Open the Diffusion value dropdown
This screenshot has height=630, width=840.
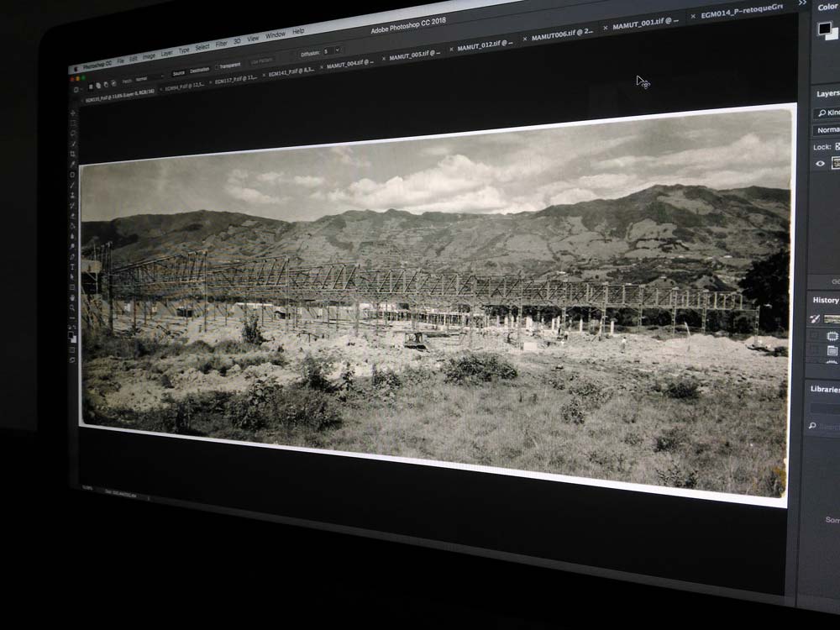click(338, 50)
